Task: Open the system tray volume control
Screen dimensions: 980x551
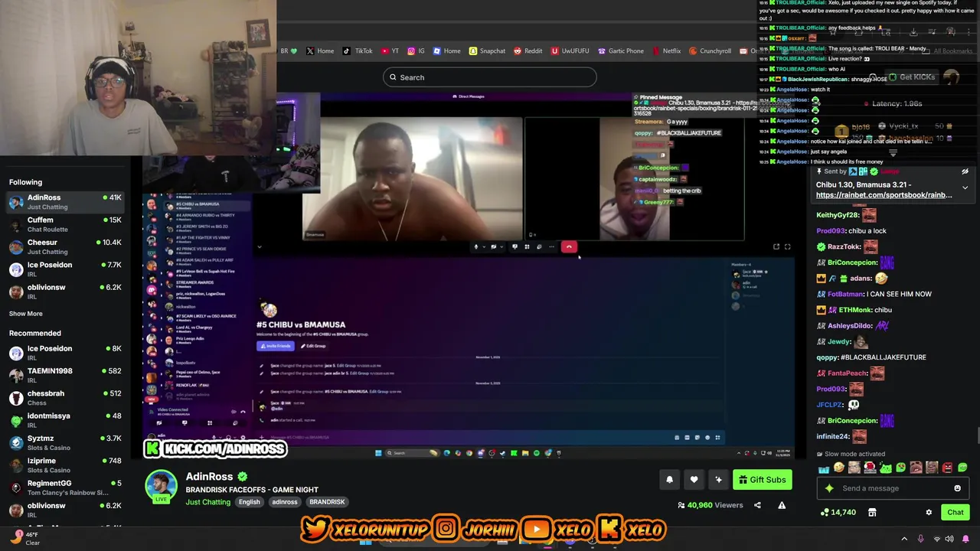Action: click(x=951, y=539)
